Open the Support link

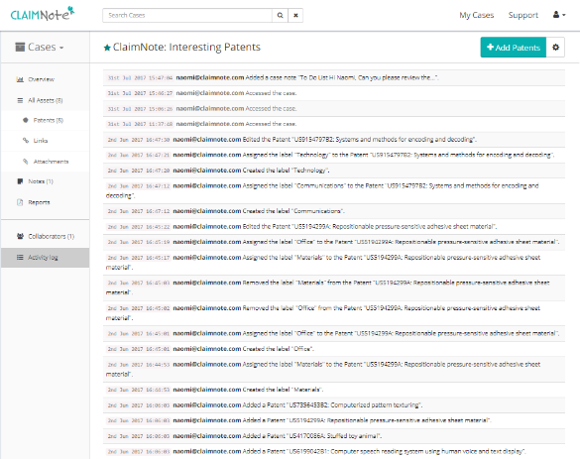click(523, 15)
